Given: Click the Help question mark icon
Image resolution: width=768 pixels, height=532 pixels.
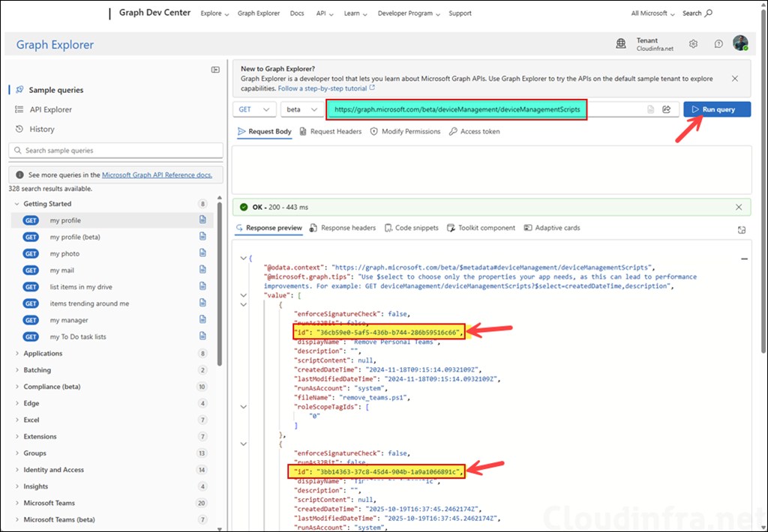Looking at the screenshot, I should [718, 43].
